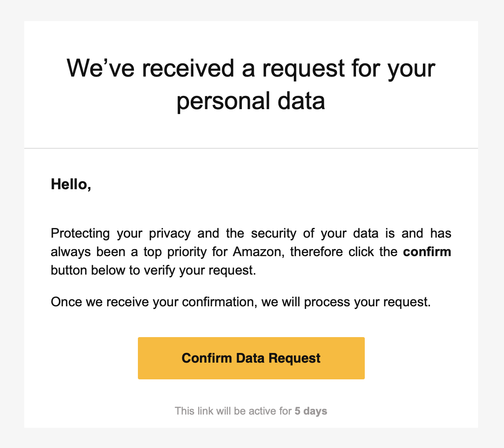Screen dimensions: 504x448
Task: Click the Confirm Data Request button
Action: [x=251, y=358]
